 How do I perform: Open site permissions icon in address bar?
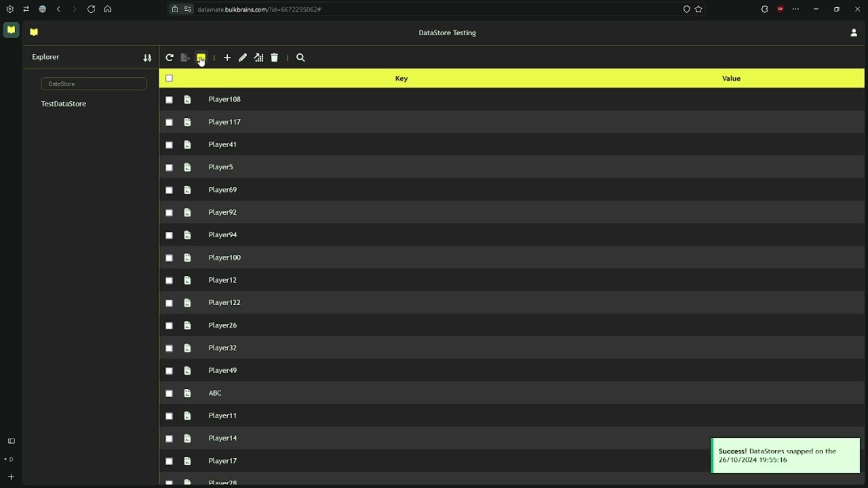click(x=188, y=9)
